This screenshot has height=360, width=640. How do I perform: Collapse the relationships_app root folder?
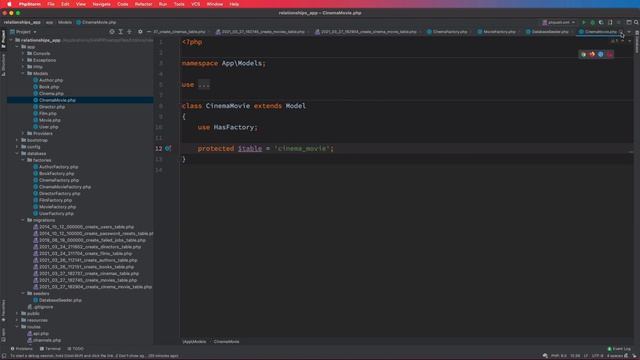11,40
